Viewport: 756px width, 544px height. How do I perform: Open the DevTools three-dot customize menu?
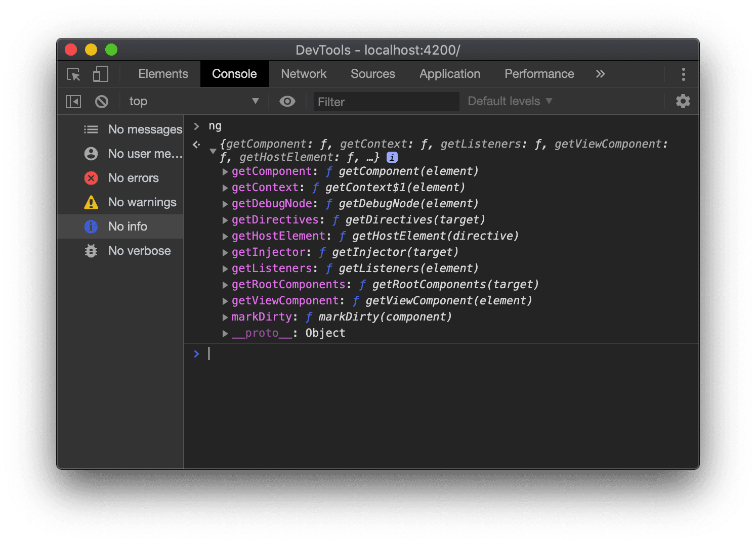coord(683,74)
